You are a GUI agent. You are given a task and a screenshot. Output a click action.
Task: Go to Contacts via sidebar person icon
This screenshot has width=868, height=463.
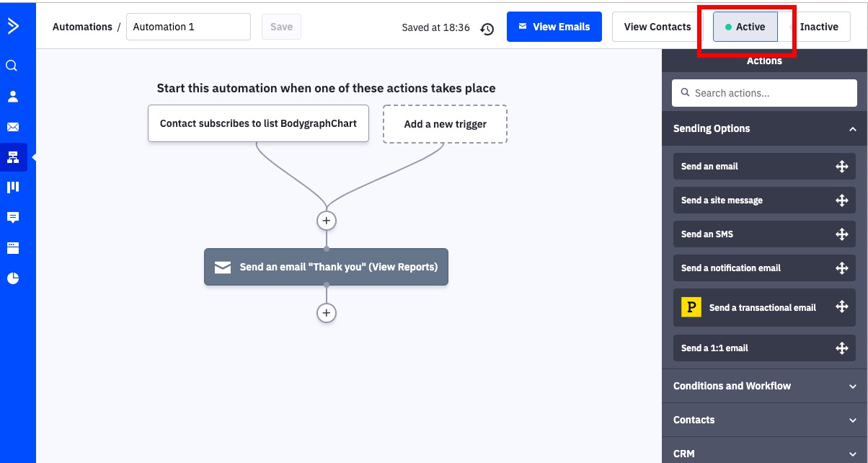pos(12,97)
